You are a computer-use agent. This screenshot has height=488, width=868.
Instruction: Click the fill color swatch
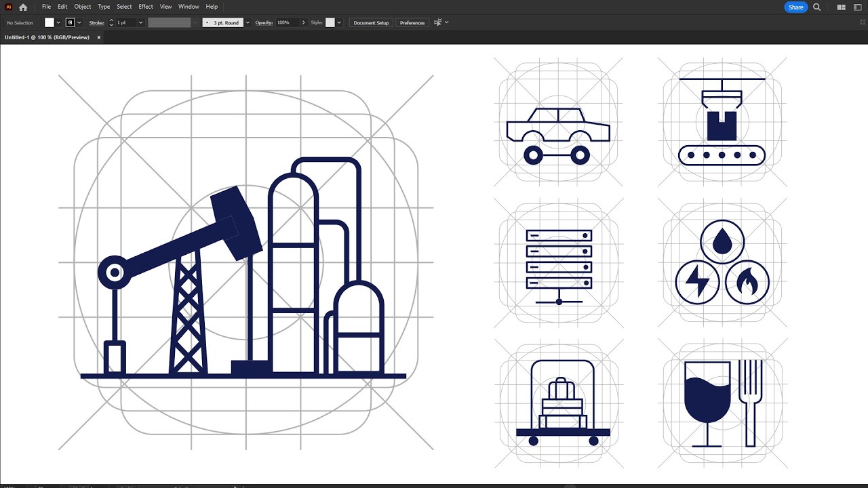click(x=49, y=22)
